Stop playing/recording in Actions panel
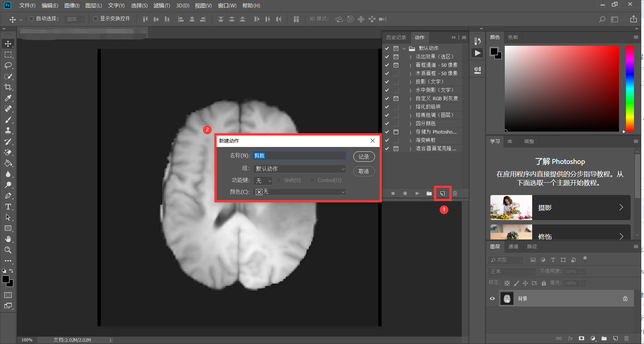The width and height of the screenshot is (644, 344). [393, 193]
